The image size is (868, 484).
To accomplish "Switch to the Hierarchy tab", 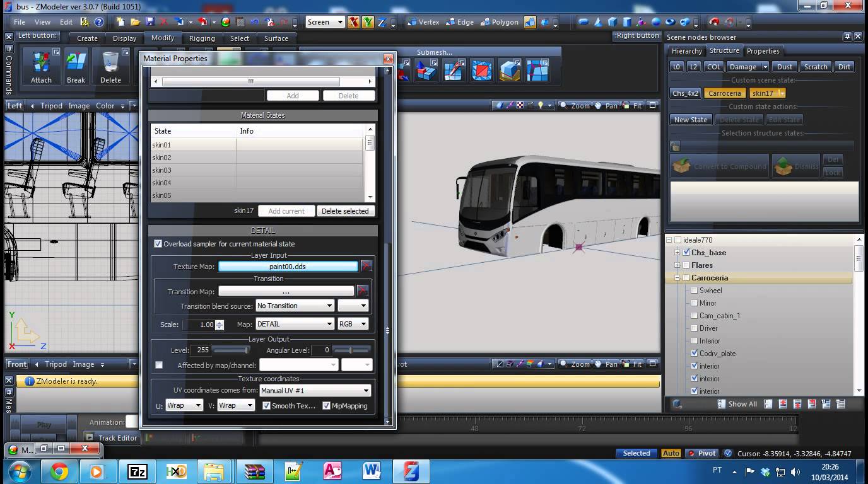I will (x=687, y=51).
